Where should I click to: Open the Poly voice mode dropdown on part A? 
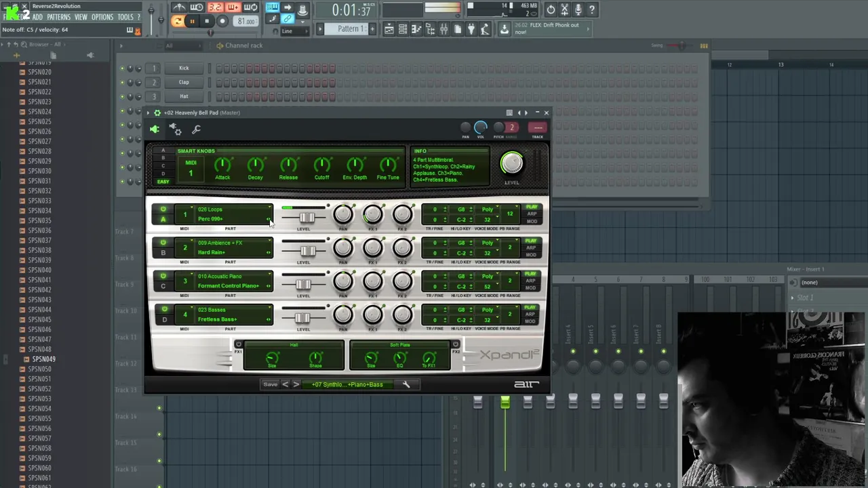click(488, 209)
